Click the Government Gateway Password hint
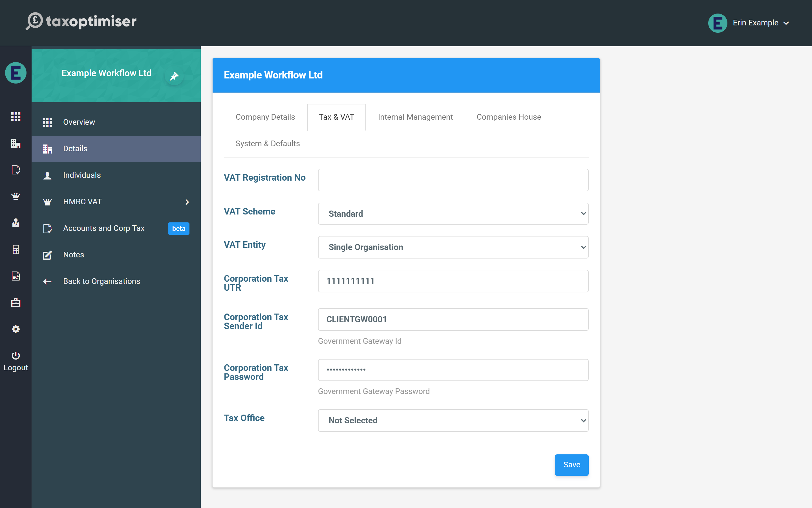The width and height of the screenshot is (812, 508). tap(374, 391)
